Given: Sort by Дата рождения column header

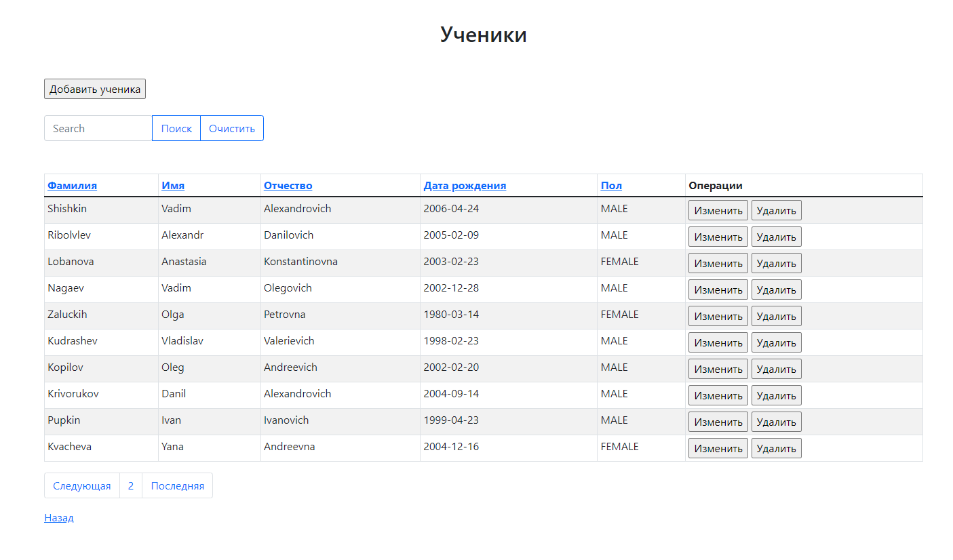Looking at the screenshot, I should [465, 185].
